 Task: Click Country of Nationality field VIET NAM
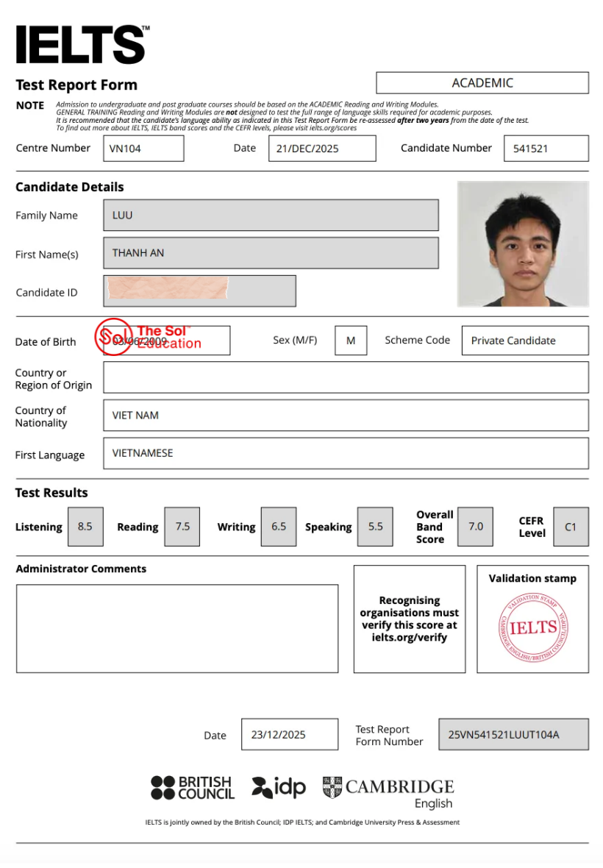click(346, 415)
